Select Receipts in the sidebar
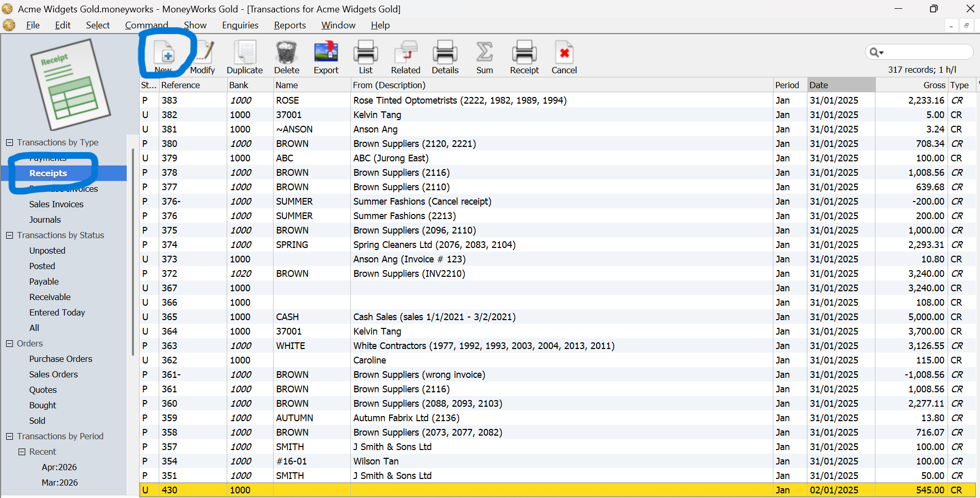Screen dimensions: 980x498 coord(48,173)
